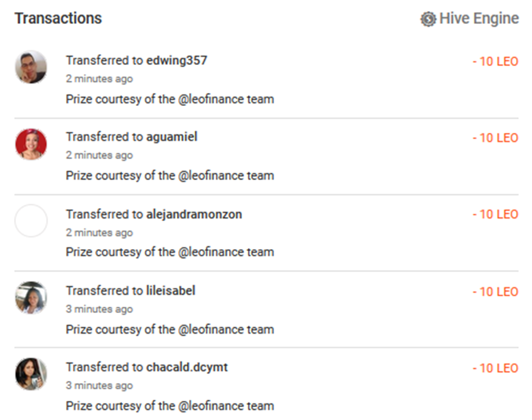Open edwing357's profile avatar
The width and height of the screenshot is (532, 420).
31,67
